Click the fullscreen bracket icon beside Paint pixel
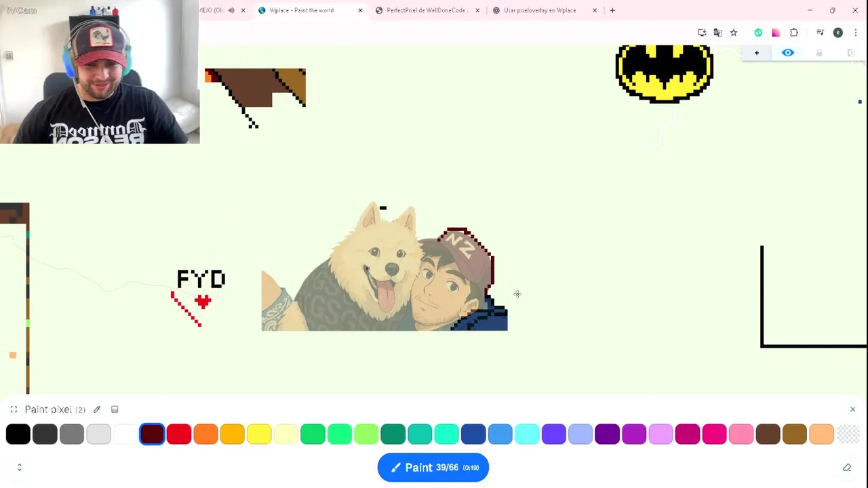868x488 pixels. [14, 409]
